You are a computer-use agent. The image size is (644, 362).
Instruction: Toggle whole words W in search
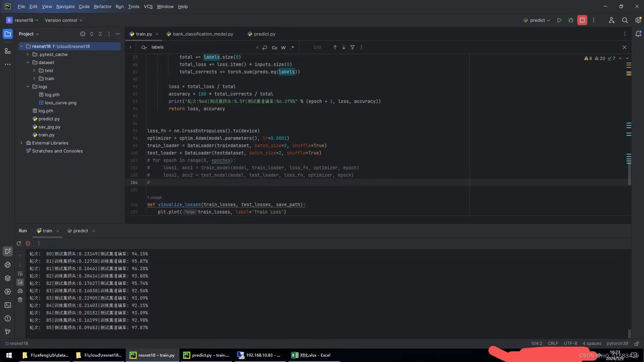coord(283,48)
